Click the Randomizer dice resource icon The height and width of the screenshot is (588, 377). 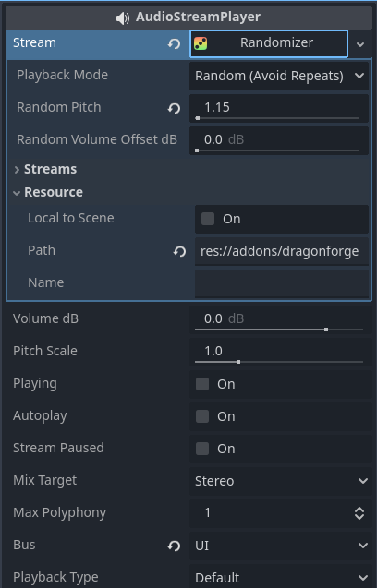(x=201, y=43)
